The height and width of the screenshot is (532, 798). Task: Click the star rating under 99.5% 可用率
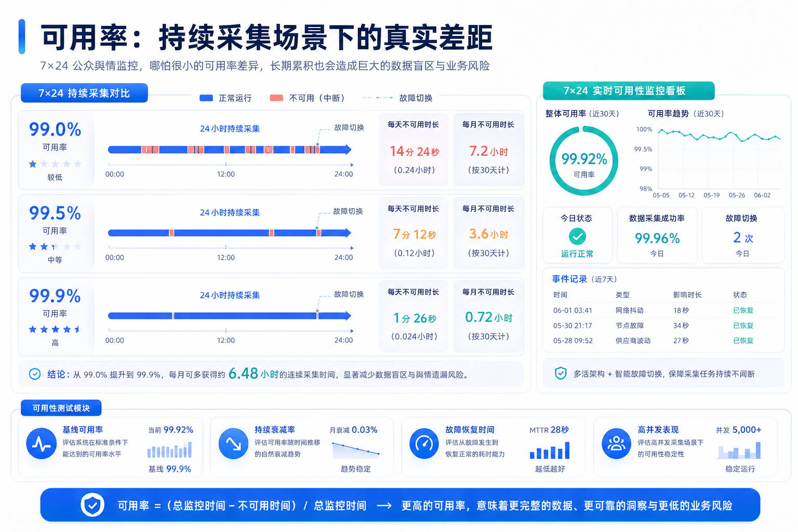click(x=55, y=247)
